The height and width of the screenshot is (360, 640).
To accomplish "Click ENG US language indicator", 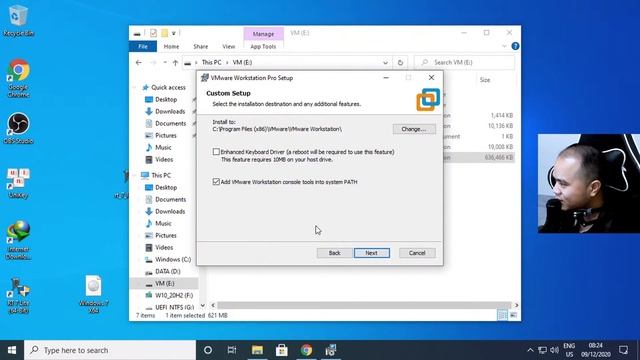I will tap(569, 350).
